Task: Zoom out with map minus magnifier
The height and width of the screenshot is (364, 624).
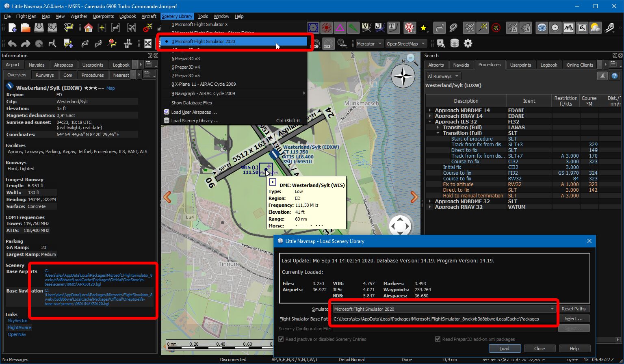Action: pos(411,58)
